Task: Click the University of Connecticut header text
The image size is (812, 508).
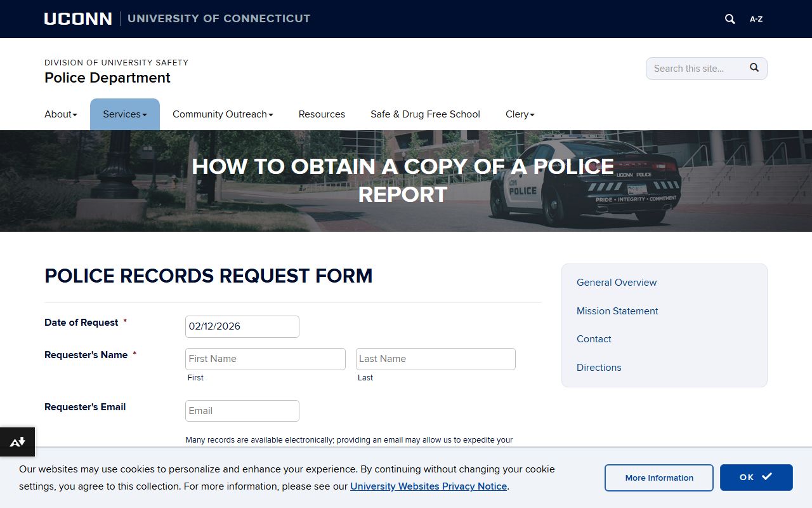Action: (x=219, y=18)
